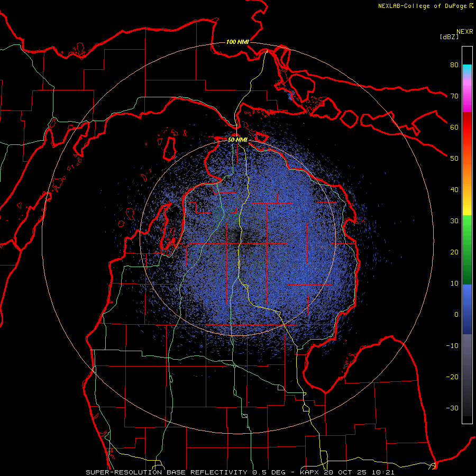Click the 40 value on dBZ scale
Screen dimensions: 476x476
point(454,190)
